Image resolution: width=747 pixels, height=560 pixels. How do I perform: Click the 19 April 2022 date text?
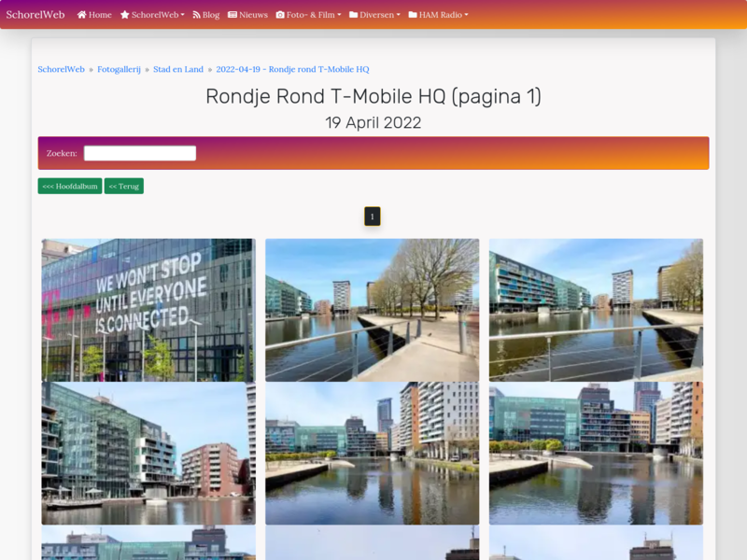(373, 123)
